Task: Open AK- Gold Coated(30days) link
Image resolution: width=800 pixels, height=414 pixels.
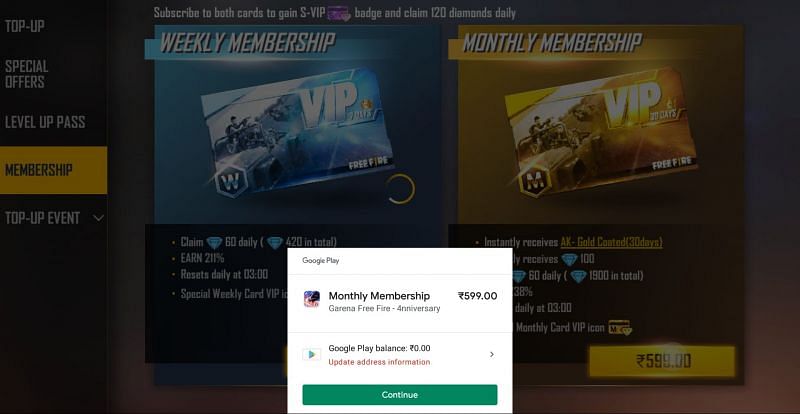Action: pos(611,242)
